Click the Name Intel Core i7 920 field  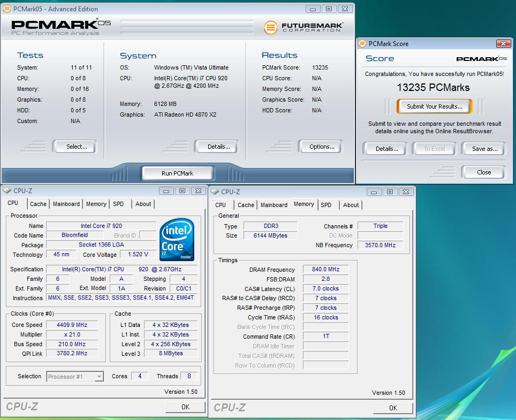(x=101, y=226)
